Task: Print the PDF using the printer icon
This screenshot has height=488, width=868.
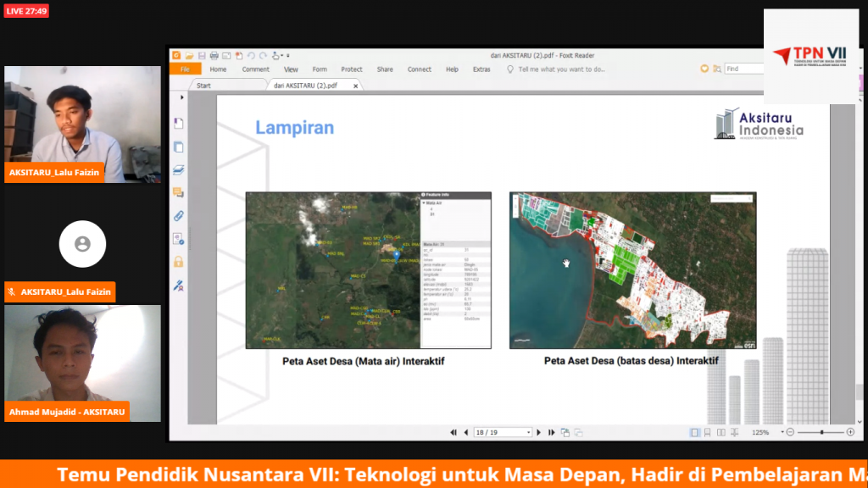Action: pos(214,56)
